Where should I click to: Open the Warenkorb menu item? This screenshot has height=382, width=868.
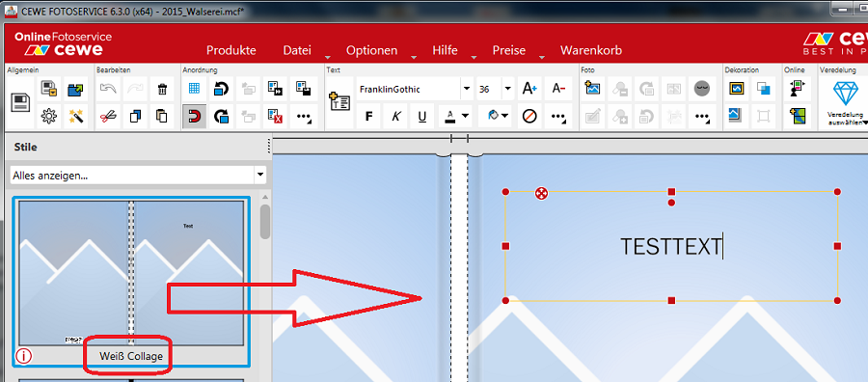[x=591, y=50]
